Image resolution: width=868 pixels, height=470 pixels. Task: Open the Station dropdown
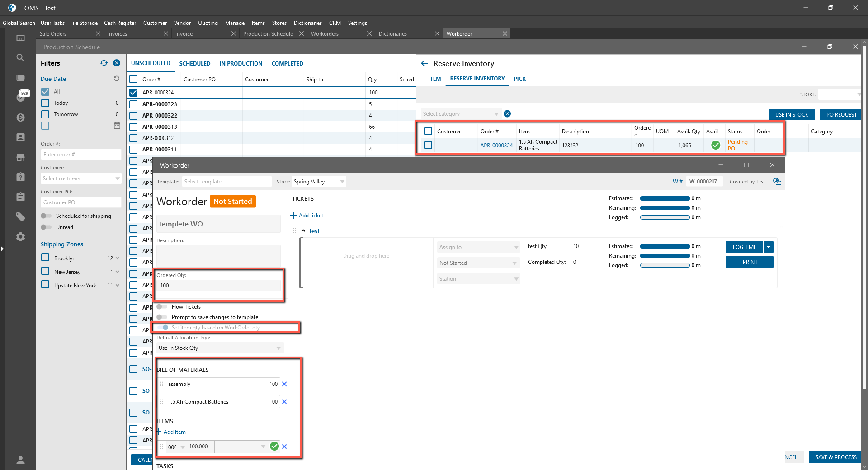pos(478,279)
